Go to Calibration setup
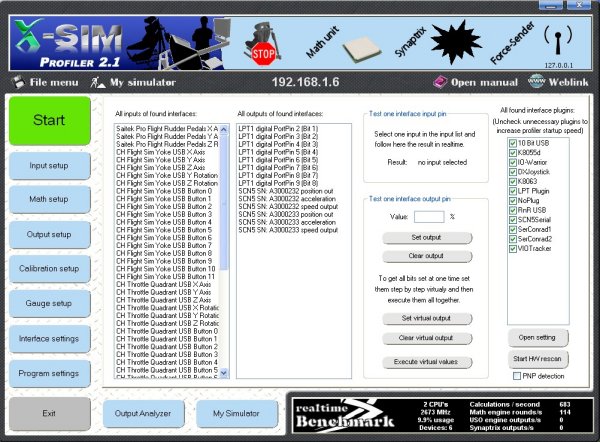This screenshot has height=442, width=600. pos(49,269)
